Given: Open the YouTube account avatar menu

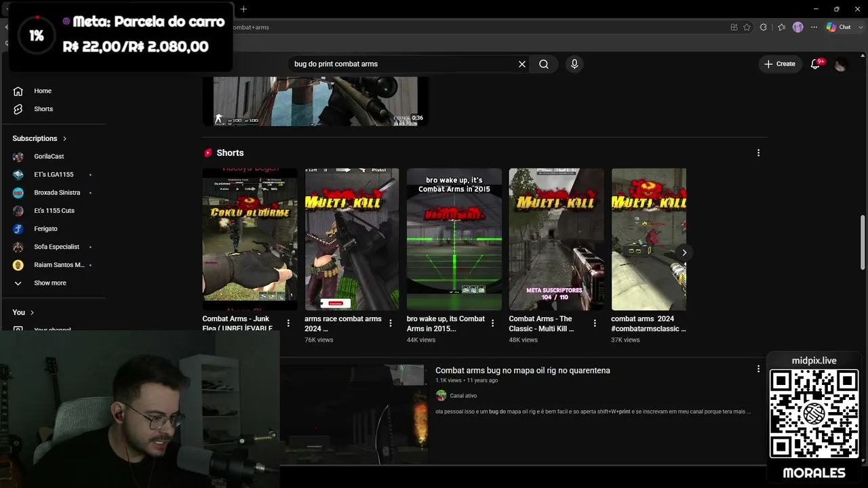Looking at the screenshot, I should point(841,64).
